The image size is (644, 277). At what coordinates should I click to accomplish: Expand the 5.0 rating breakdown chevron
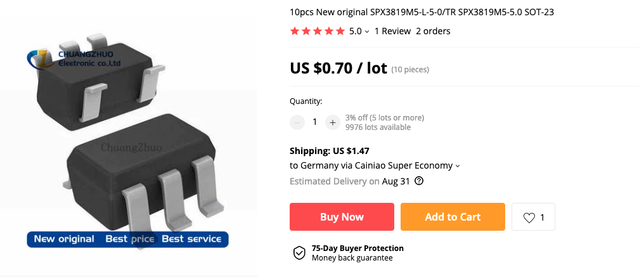click(367, 32)
